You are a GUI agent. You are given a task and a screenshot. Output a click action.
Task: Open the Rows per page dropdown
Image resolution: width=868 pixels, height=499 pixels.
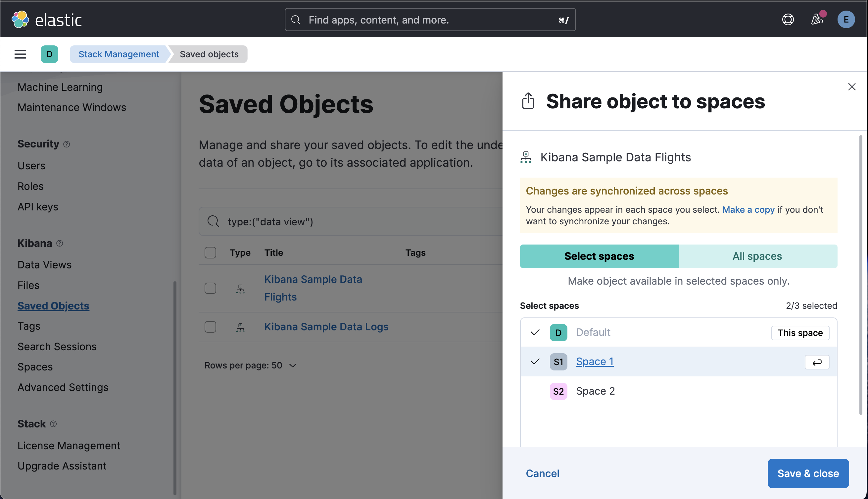click(251, 365)
